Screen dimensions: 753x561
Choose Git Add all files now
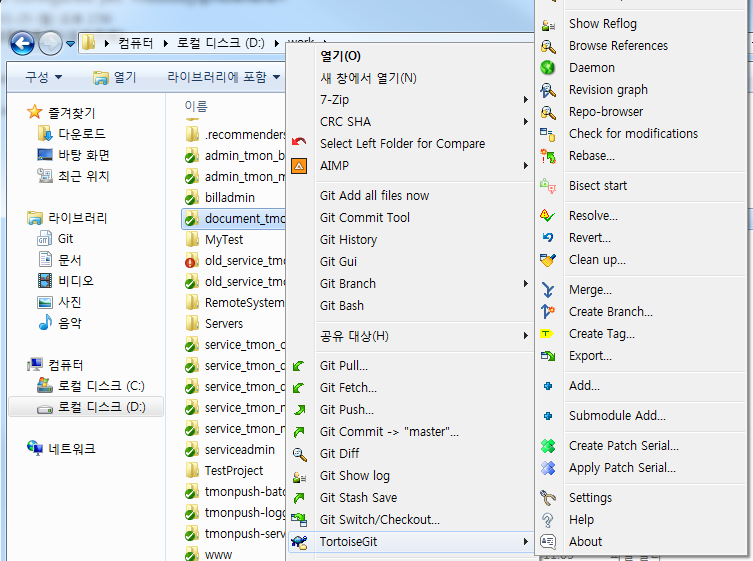tap(375, 195)
